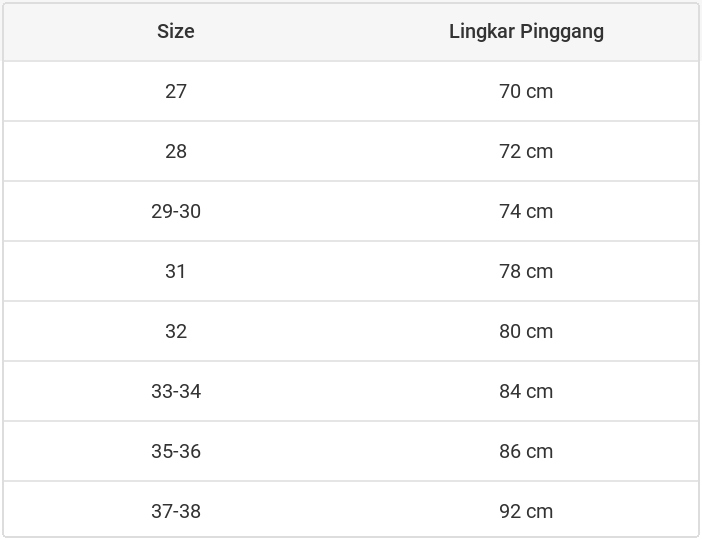The width and height of the screenshot is (702, 540).
Task: Click the Lingkar Pinggang column header
Action: (526, 31)
